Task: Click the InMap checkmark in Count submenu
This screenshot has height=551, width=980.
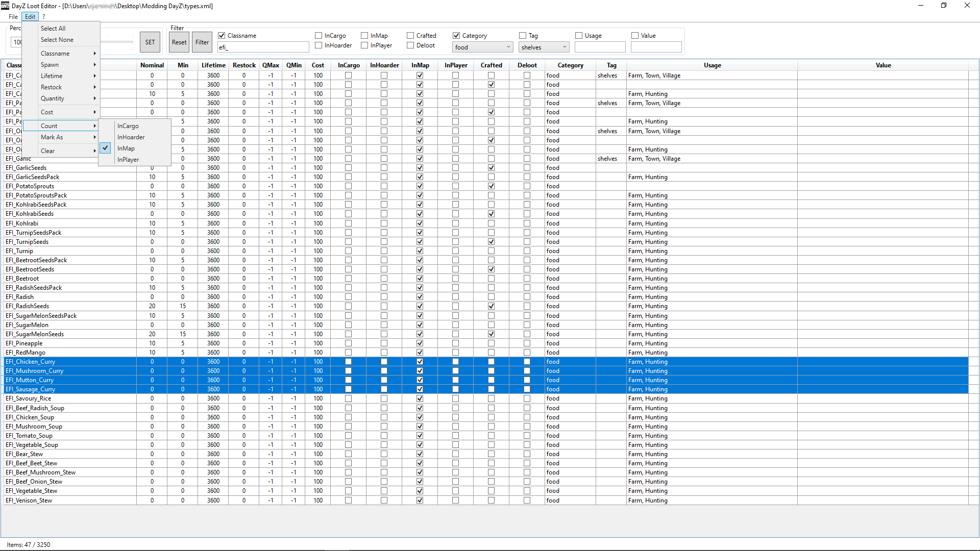Action: pyautogui.click(x=105, y=148)
